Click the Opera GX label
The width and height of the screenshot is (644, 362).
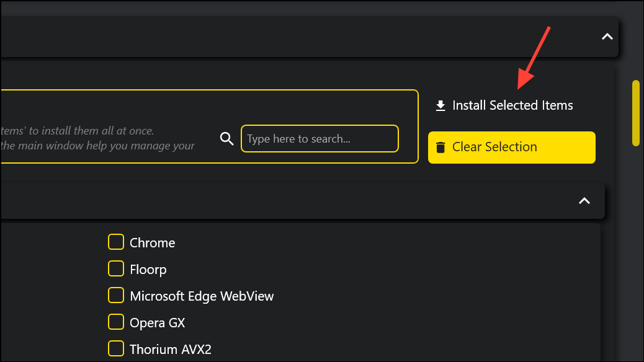point(157,322)
